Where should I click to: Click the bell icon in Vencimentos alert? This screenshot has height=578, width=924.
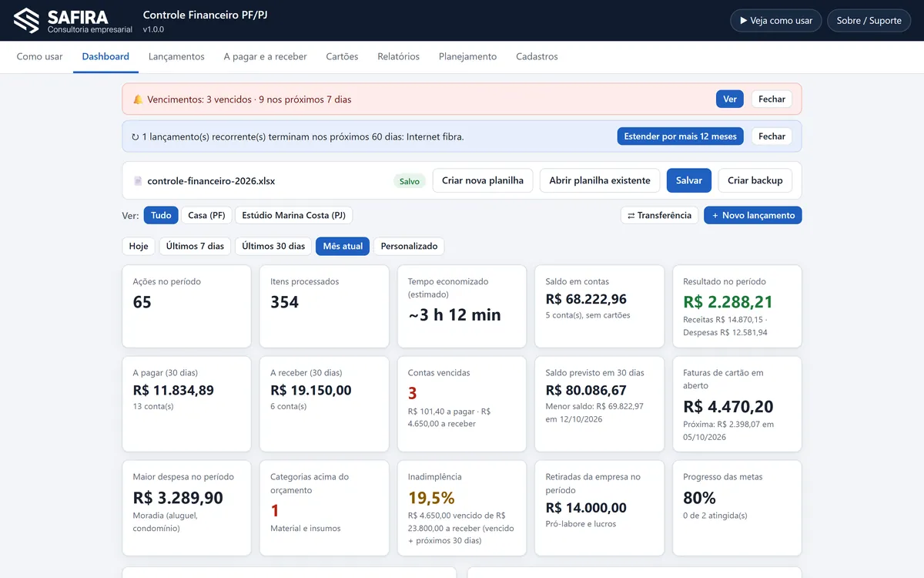point(138,99)
